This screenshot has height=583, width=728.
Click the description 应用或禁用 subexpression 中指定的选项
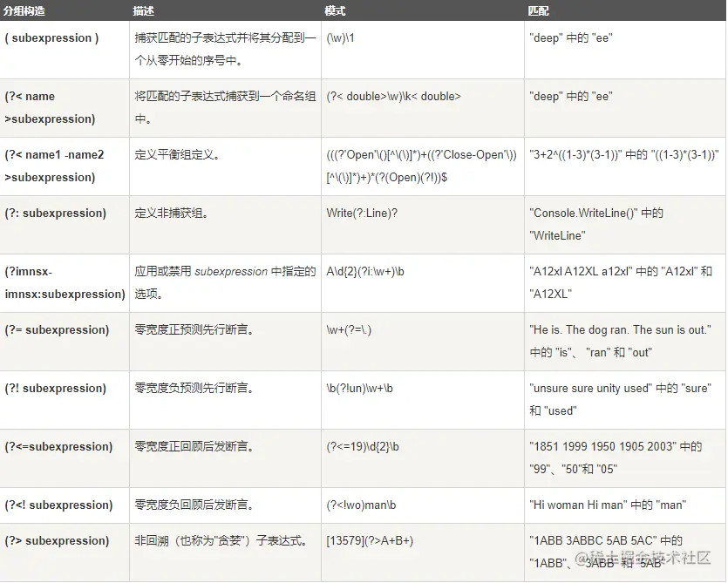(x=225, y=283)
